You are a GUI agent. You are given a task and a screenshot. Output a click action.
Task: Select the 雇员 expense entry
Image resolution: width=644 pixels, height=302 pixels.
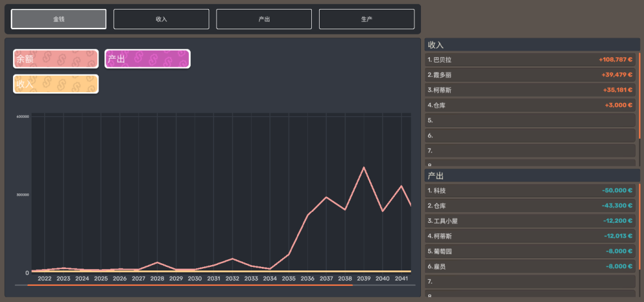coord(530,267)
